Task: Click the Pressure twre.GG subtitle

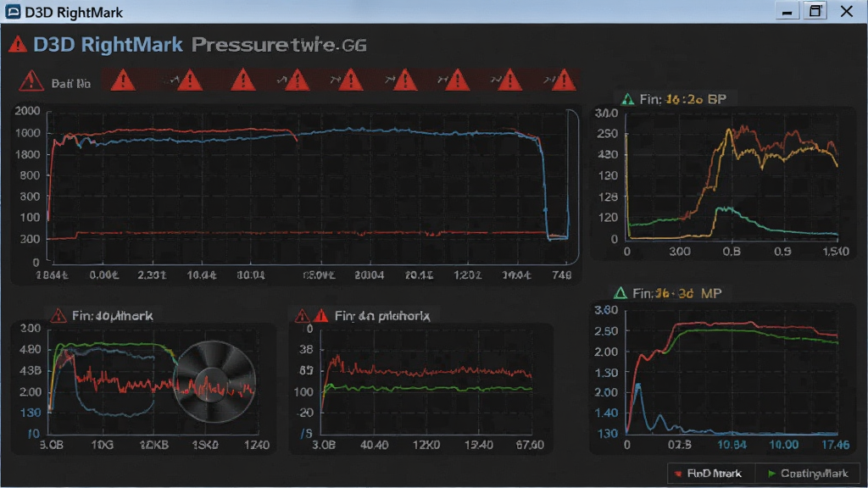Action: 279,45
